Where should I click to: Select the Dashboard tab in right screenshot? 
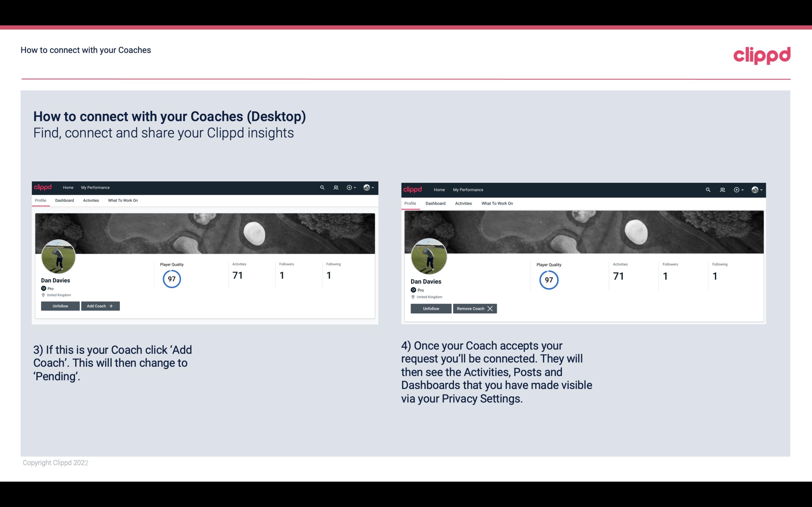(435, 203)
